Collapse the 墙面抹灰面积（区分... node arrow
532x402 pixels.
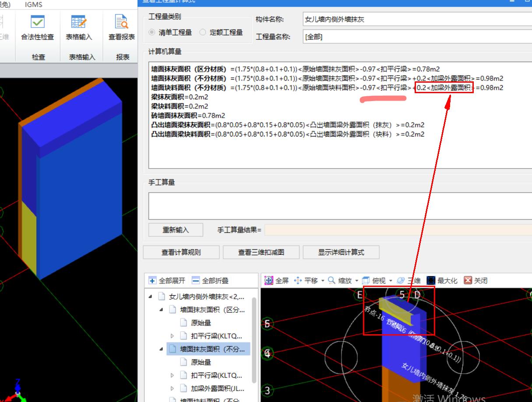(x=162, y=310)
